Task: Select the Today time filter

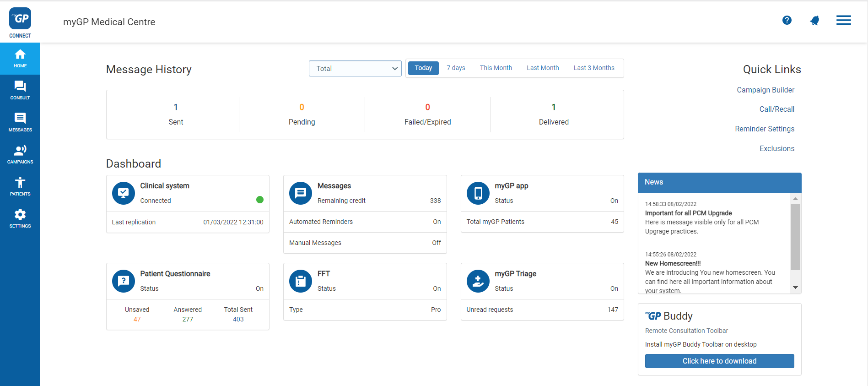Action: [423, 68]
